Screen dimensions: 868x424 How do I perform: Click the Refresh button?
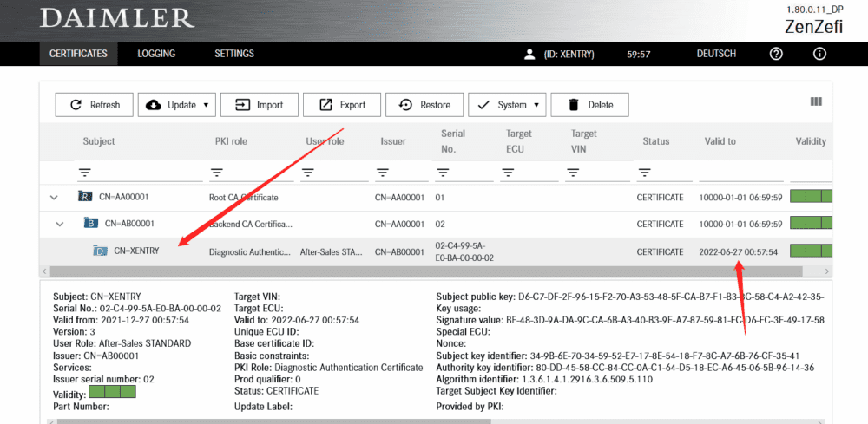[94, 105]
